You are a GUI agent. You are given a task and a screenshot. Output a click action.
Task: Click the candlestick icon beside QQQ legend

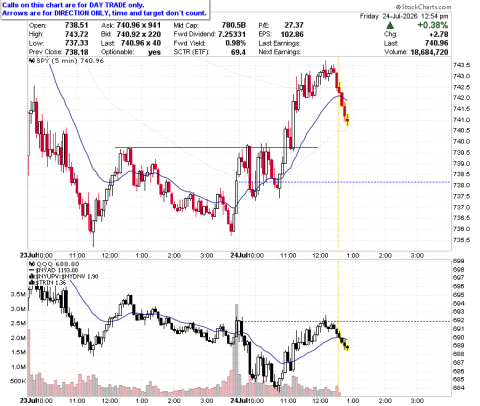(x=32, y=264)
